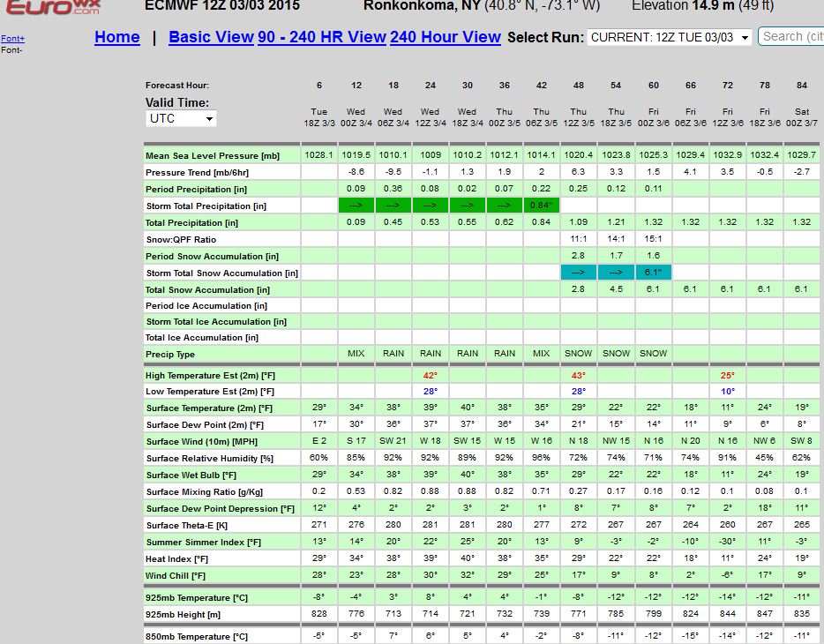Click the Precip Type row label
824x644 pixels.
(170, 355)
